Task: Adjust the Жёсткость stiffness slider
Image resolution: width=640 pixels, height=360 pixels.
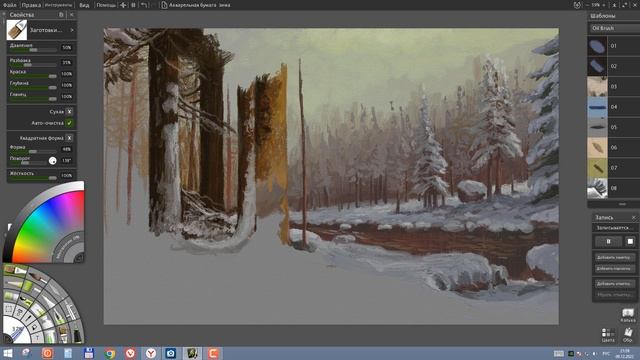Action: (x=33, y=178)
